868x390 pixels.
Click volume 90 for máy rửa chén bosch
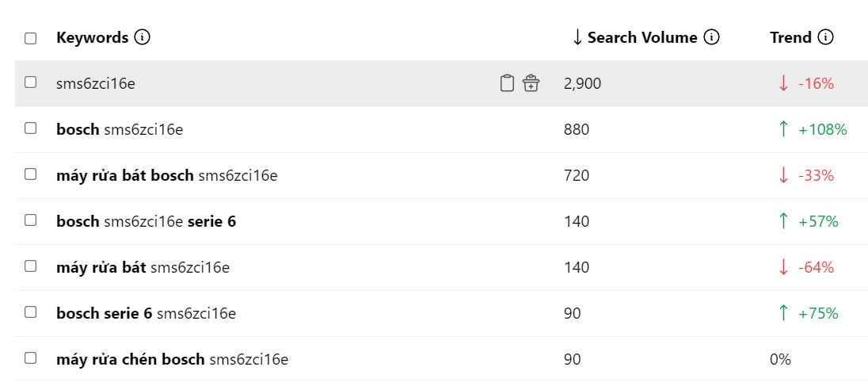click(573, 360)
